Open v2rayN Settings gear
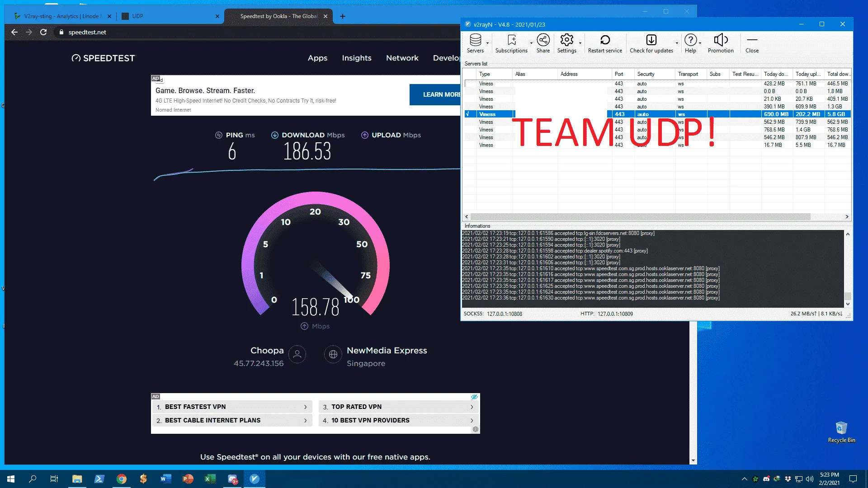Viewport: 868px width, 488px height. pos(566,43)
